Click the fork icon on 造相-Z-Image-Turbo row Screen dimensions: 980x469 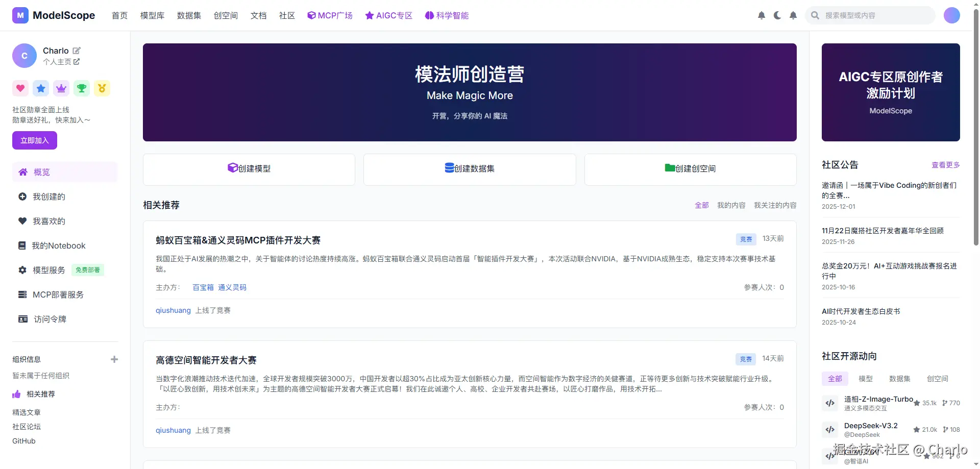pos(945,403)
